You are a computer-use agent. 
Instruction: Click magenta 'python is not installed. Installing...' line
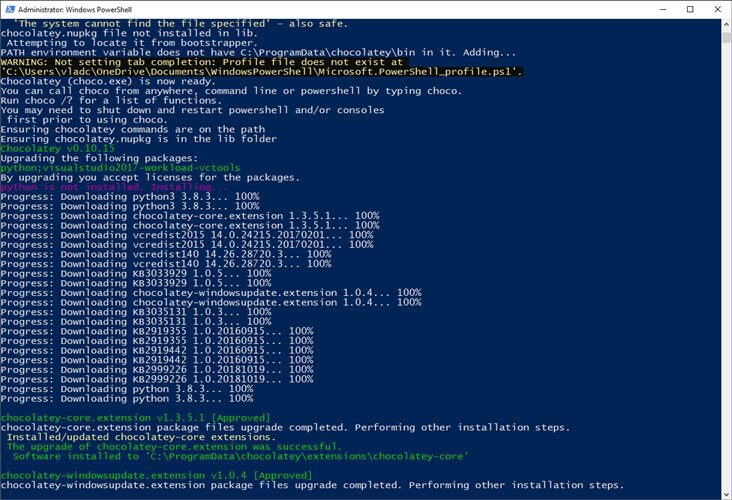tap(114, 187)
